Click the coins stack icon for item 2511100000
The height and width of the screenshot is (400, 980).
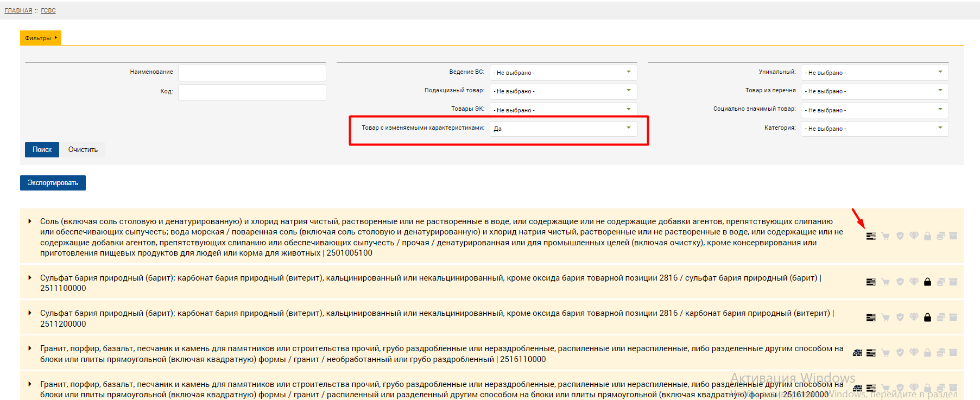[x=941, y=282]
